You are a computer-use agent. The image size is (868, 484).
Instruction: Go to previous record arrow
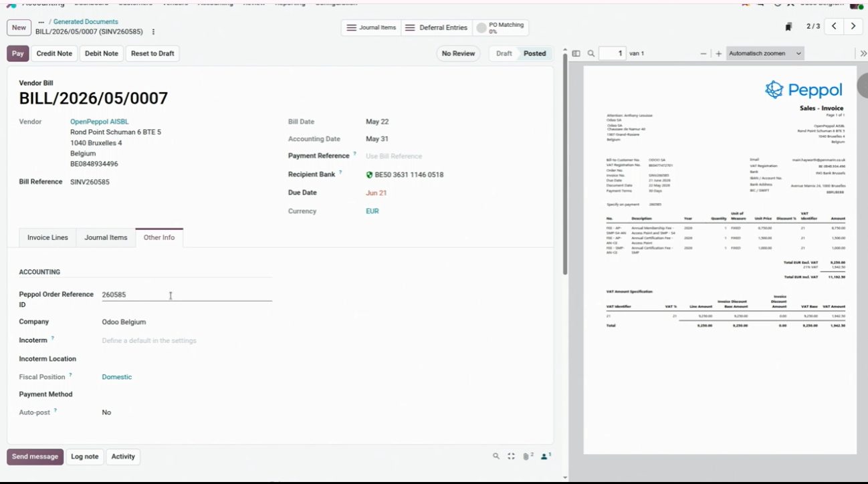point(833,27)
